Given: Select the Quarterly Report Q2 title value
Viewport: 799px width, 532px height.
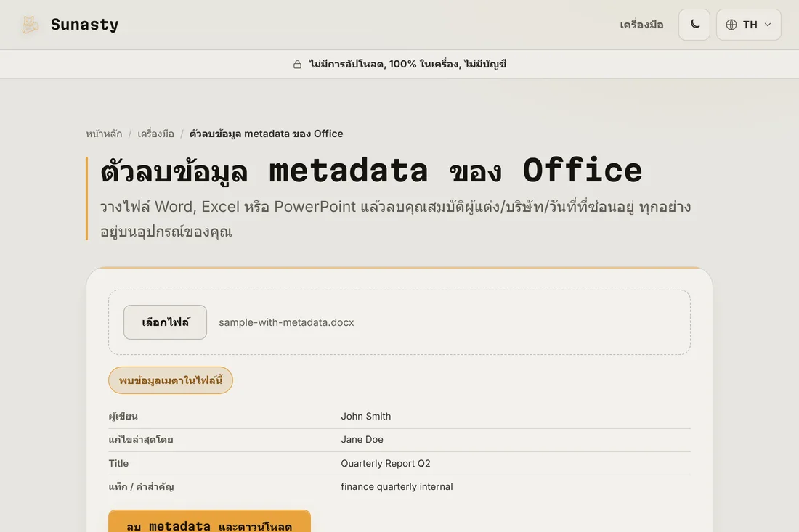Looking at the screenshot, I should [385, 463].
